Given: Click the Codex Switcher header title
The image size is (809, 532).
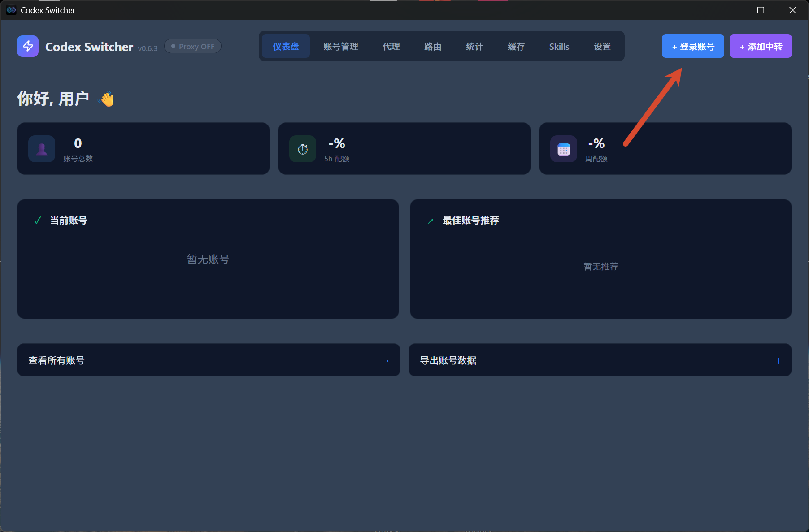Looking at the screenshot, I should pos(89,47).
